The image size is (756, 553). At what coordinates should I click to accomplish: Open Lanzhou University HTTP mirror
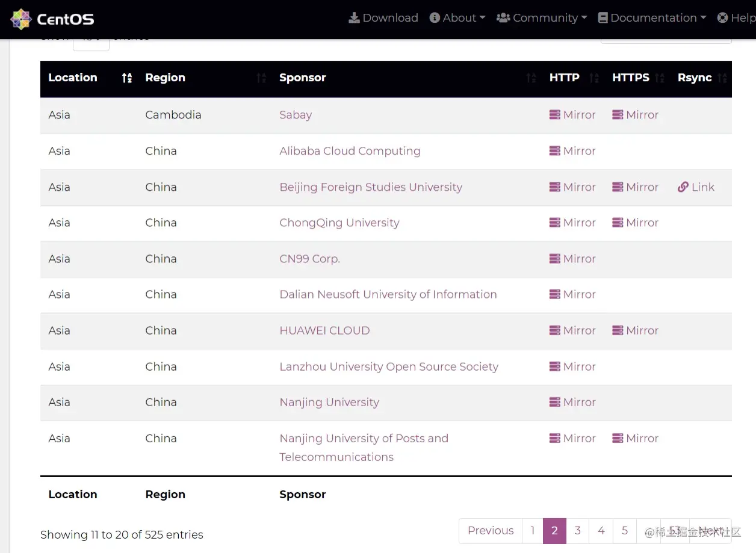[572, 366]
